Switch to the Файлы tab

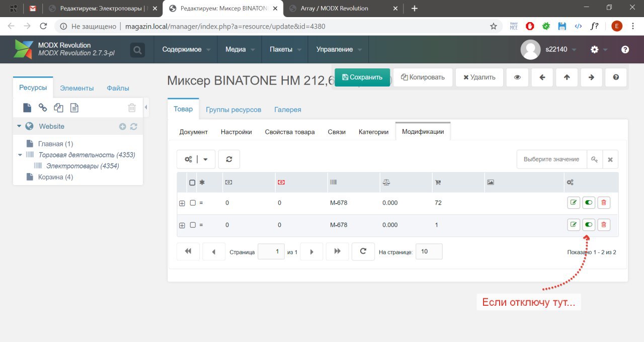point(118,88)
